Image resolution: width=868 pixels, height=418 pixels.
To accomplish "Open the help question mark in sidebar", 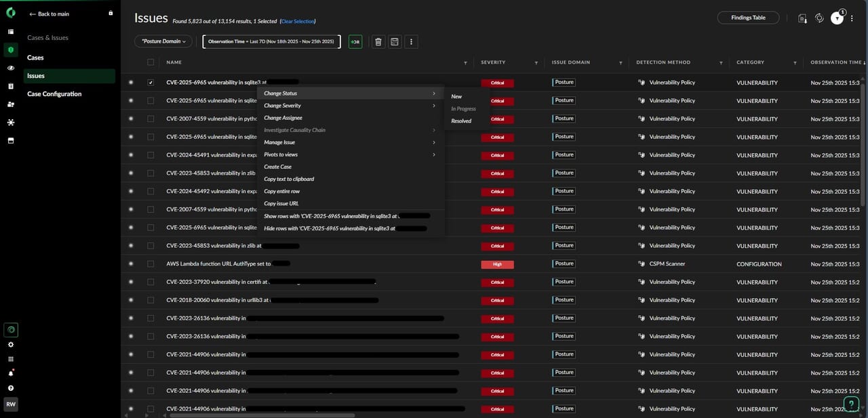I will [x=11, y=388].
